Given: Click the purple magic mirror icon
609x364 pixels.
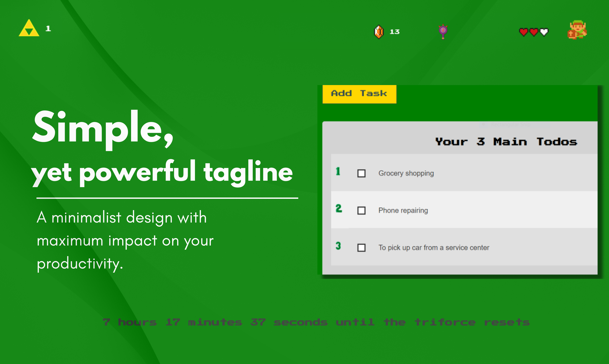Looking at the screenshot, I should [x=443, y=32].
